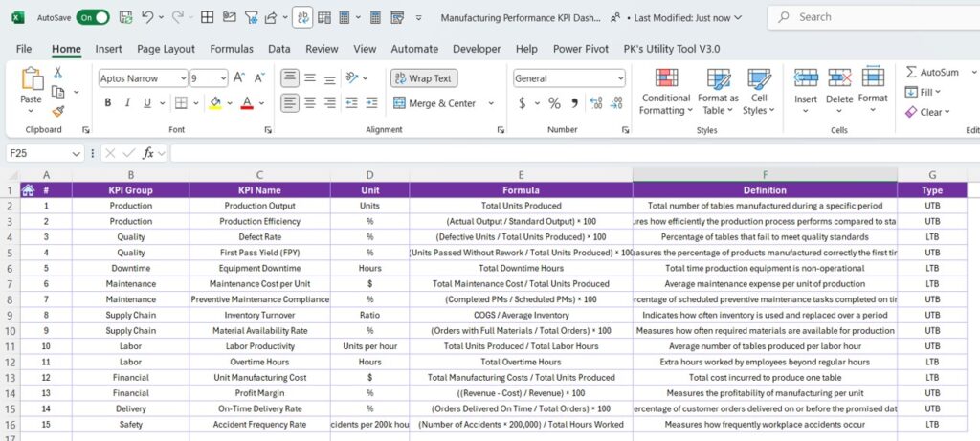Viewport: 980px width, 441px height.
Task: Toggle Underline formatting
Action: [147, 103]
